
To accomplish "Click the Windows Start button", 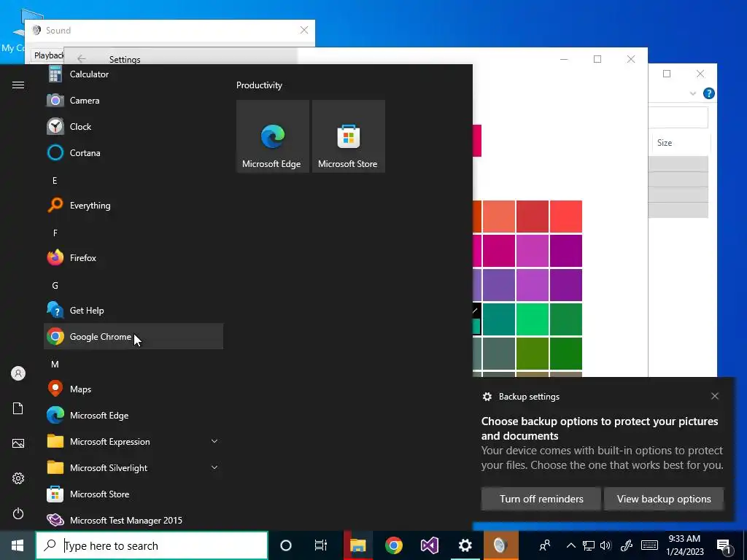I will tap(18, 545).
